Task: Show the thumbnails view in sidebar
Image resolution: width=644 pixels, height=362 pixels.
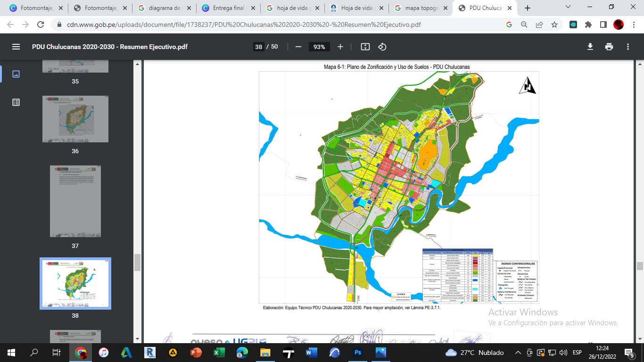Action: click(16, 74)
